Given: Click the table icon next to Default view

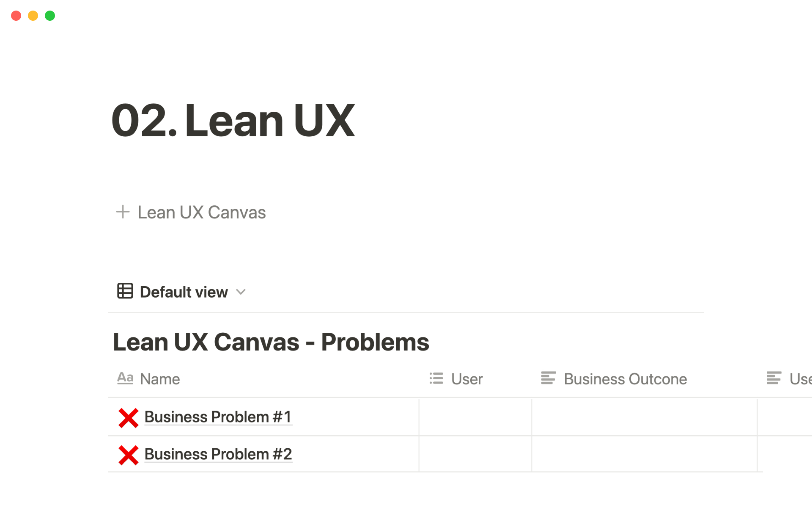Looking at the screenshot, I should click(125, 291).
